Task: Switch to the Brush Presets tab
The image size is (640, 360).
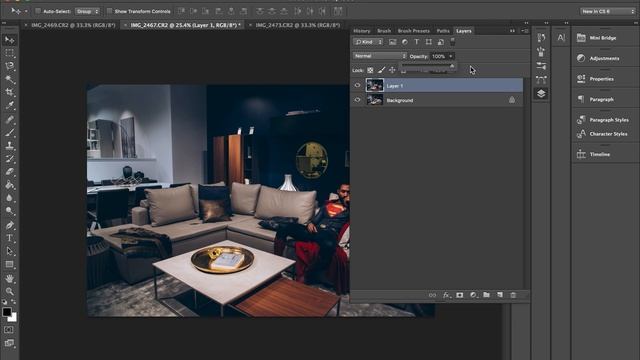Action: pyautogui.click(x=413, y=31)
